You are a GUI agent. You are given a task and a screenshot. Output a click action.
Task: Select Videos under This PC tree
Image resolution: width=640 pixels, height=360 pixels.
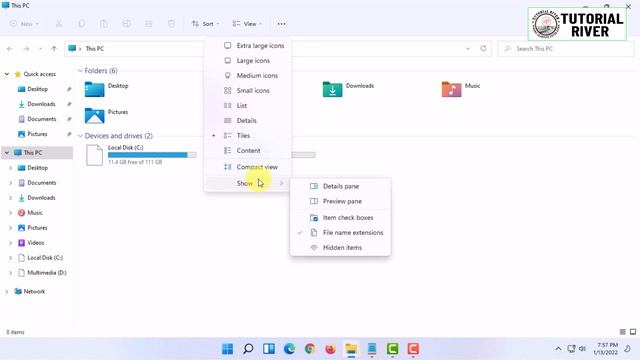[36, 242]
